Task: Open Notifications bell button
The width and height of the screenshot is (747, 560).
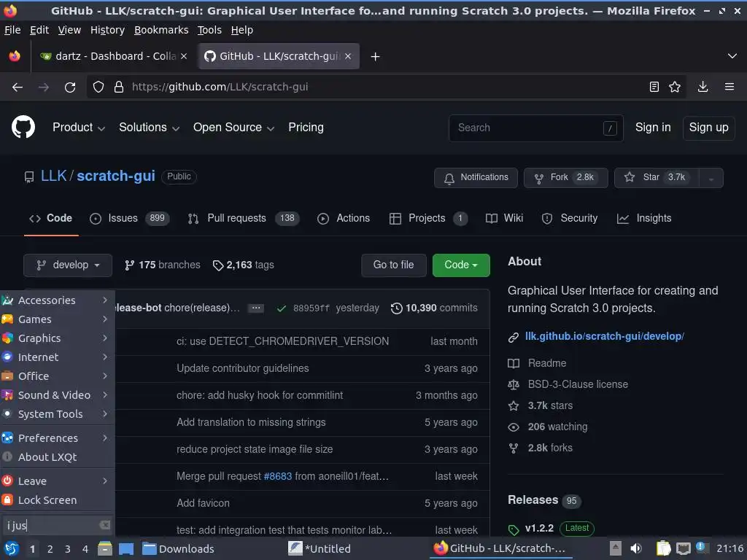Action: pyautogui.click(x=476, y=178)
